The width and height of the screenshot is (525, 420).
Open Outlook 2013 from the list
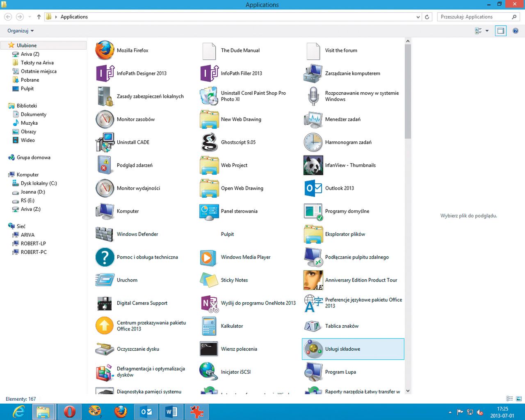313,188
